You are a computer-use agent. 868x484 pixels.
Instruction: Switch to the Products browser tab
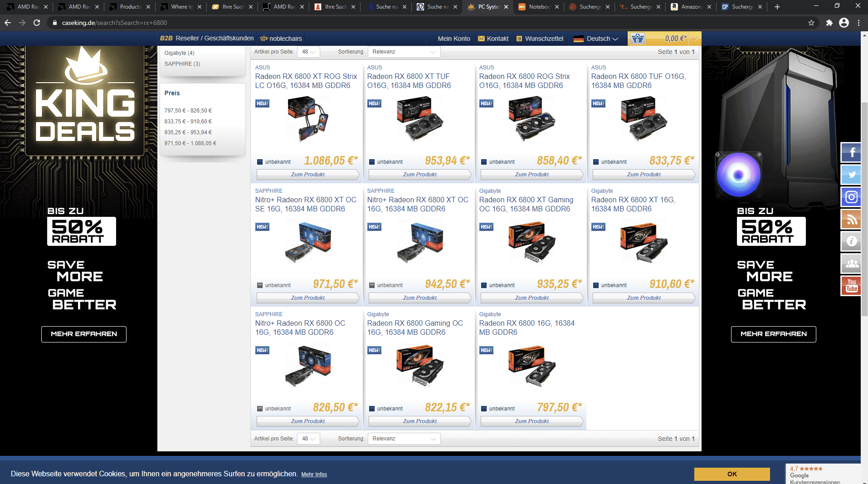[129, 7]
